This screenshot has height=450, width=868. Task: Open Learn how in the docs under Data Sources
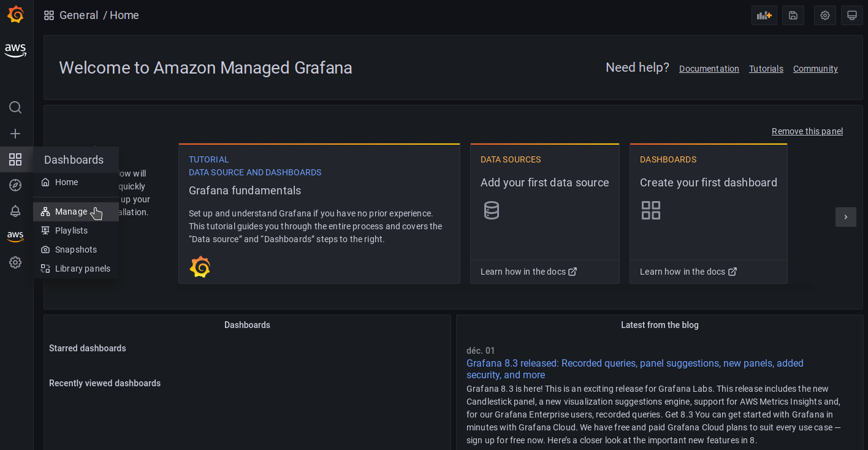[x=528, y=272]
